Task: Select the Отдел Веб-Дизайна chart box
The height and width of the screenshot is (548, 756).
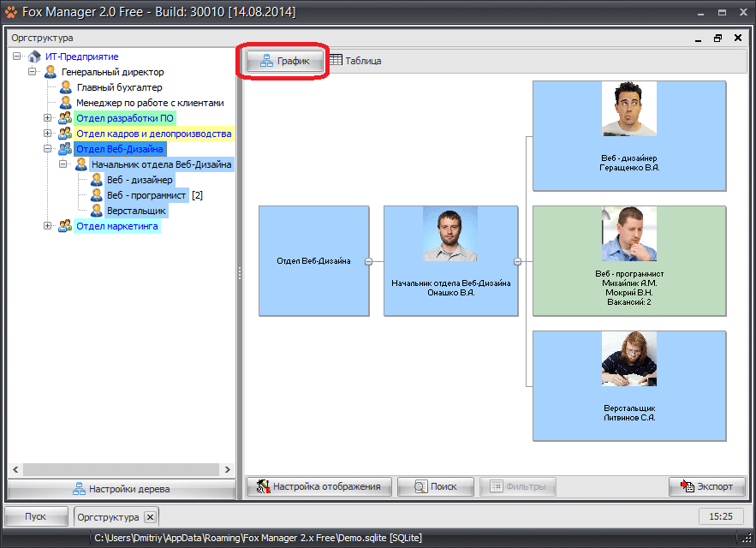Action: tap(314, 261)
